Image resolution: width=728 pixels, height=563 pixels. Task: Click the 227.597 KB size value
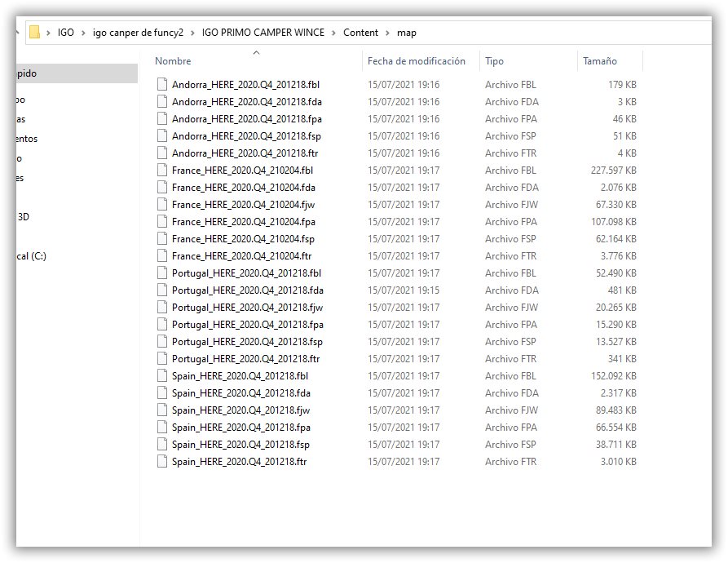point(613,171)
